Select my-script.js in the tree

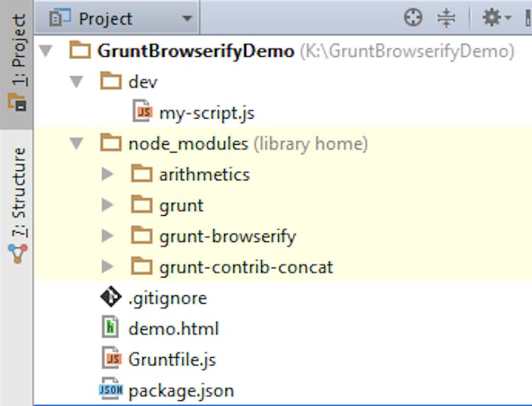pos(207,114)
